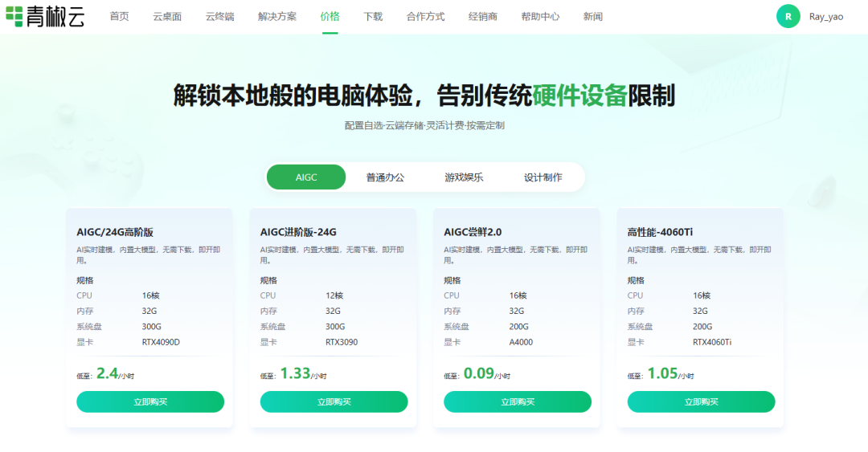The width and height of the screenshot is (868, 452).
Task: Switch to the 游戏娱乐 tab
Action: [x=464, y=177]
